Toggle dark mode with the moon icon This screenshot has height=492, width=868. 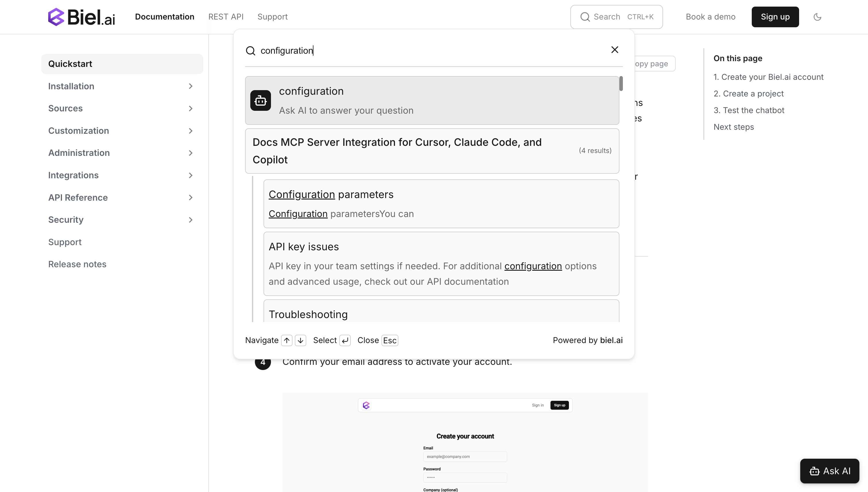tap(817, 17)
